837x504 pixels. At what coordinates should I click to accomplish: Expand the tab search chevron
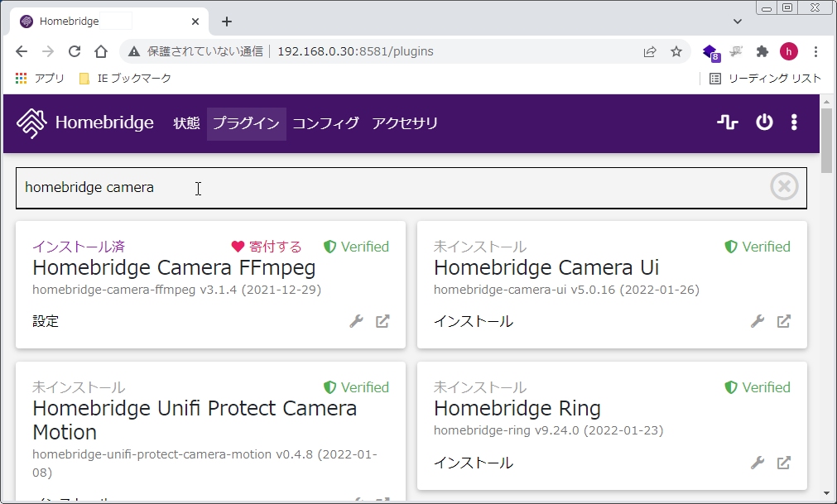point(738,22)
